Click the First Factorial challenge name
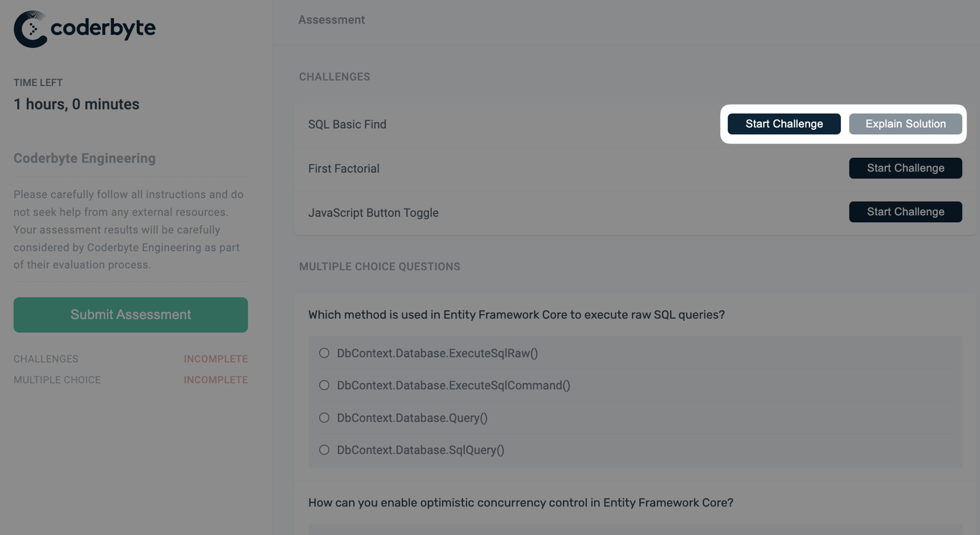Screen dimensions: 980x535 [x=344, y=169]
